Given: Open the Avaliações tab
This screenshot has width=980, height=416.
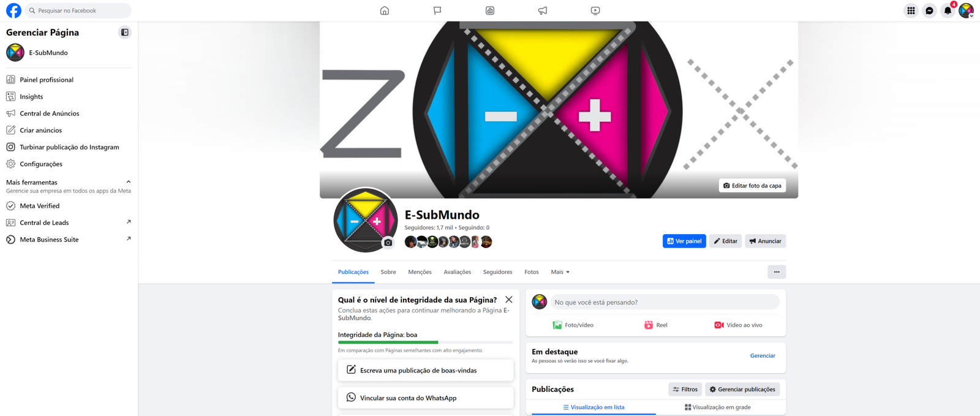Looking at the screenshot, I should [x=458, y=272].
